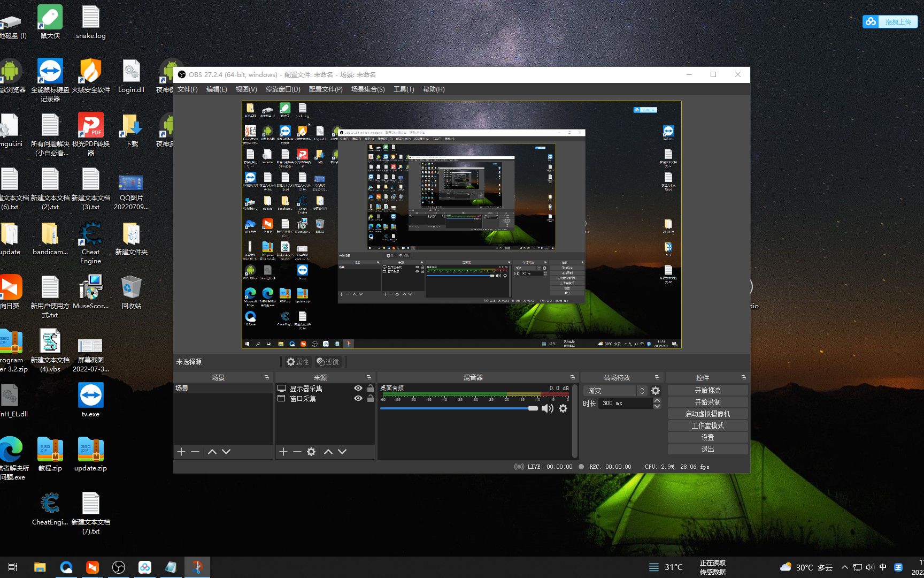
Task: Open 配置文件(P) menu
Action: (326, 89)
